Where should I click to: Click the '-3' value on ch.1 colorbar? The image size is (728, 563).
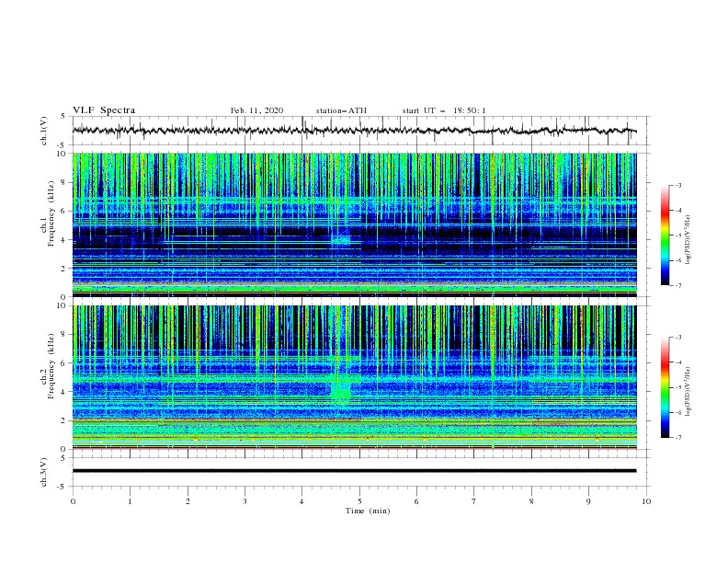tap(677, 185)
